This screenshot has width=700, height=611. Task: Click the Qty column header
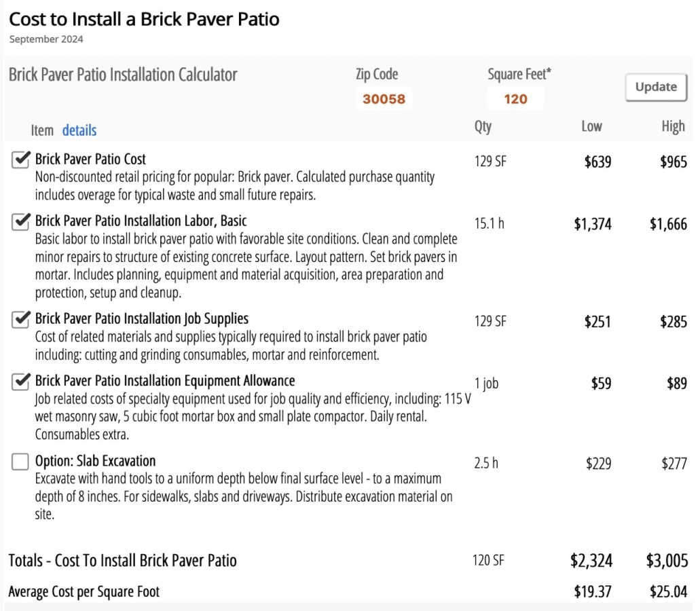483,126
